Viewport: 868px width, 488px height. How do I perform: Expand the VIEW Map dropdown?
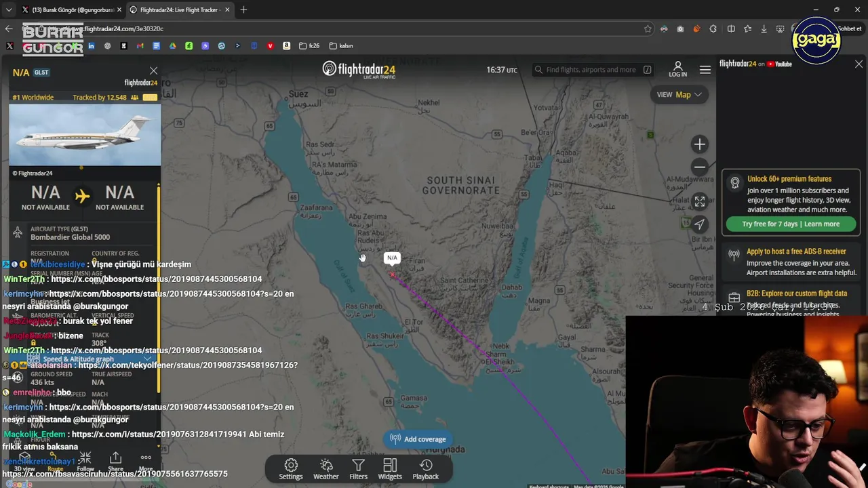[679, 95]
